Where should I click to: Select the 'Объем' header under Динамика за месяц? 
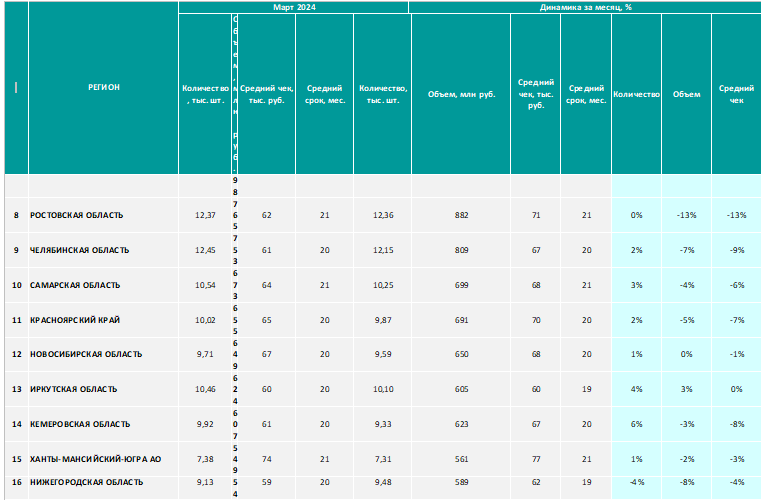click(686, 94)
